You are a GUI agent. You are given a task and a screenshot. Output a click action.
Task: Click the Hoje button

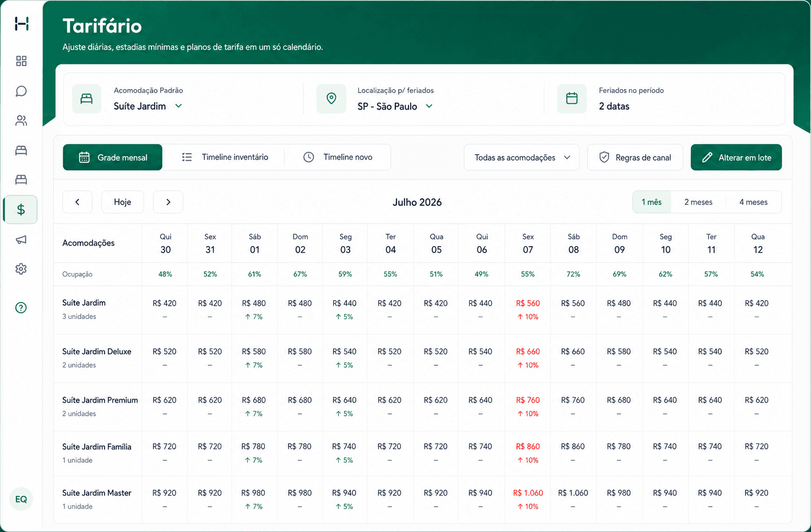point(122,202)
